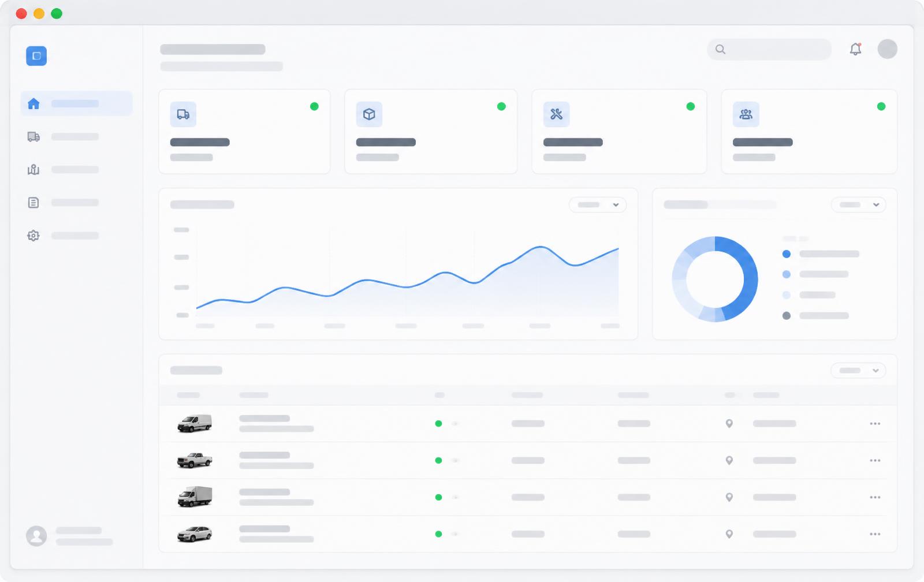
Task: Open more options for the sedan car row
Action: (875, 535)
